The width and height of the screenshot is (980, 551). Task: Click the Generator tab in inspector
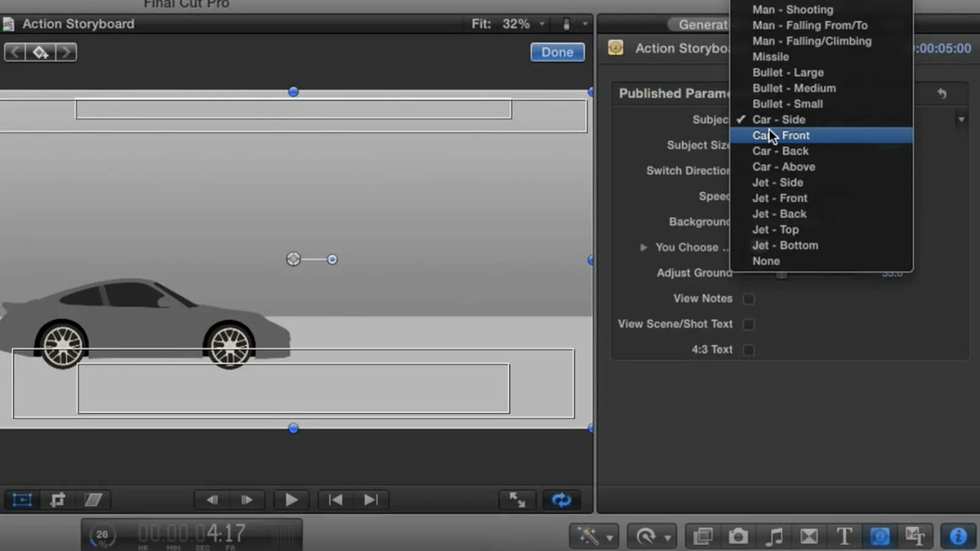tap(698, 24)
